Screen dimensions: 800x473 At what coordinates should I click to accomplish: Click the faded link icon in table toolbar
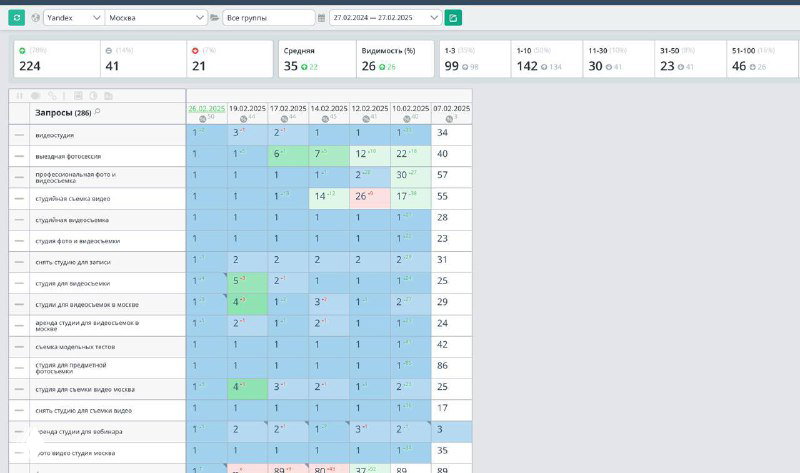tap(52, 96)
